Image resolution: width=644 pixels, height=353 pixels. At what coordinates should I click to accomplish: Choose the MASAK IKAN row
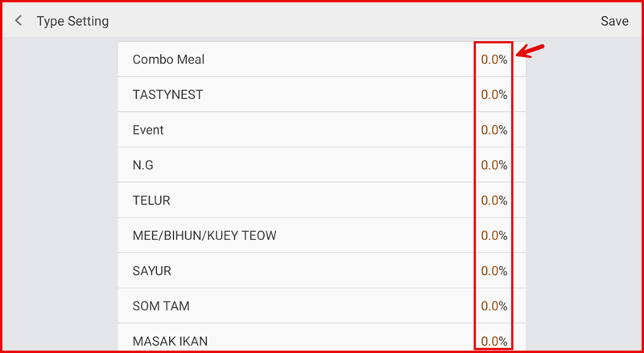[170, 341]
